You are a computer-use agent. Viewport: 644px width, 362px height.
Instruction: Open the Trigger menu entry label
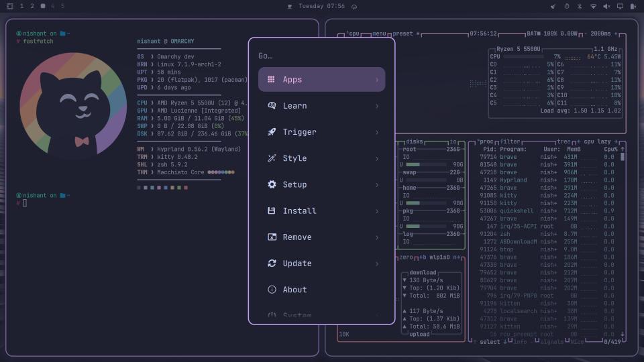299,132
